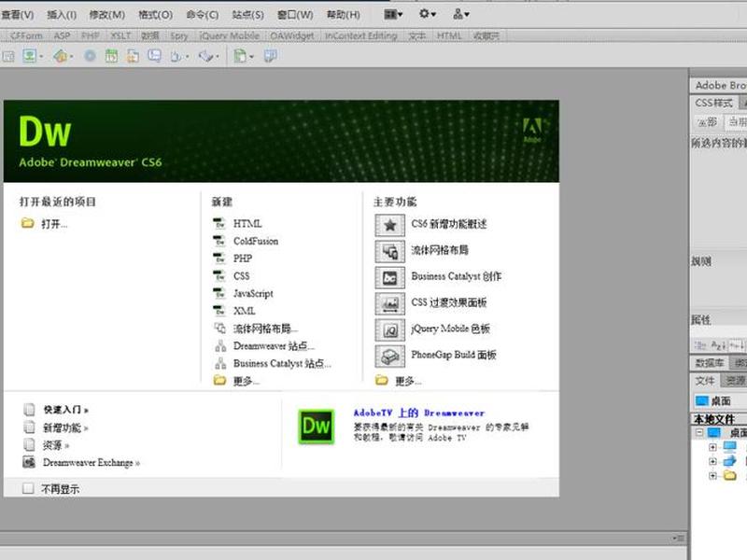This screenshot has width=747, height=560.
Task: Open the 插入(I) menu
Action: [x=62, y=15]
